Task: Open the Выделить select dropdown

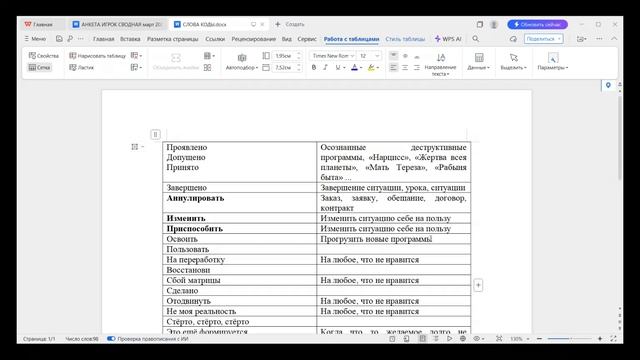Action: pyautogui.click(x=513, y=62)
